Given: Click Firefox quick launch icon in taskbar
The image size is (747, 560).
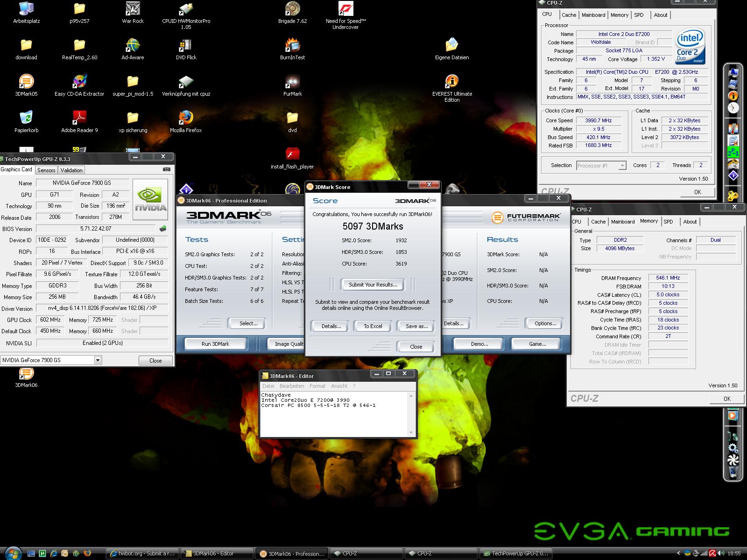Looking at the screenshot, I should click(x=87, y=553).
